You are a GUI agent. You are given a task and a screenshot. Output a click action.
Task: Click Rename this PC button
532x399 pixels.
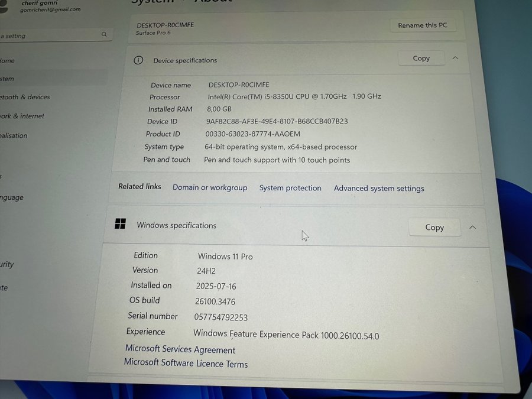(423, 25)
